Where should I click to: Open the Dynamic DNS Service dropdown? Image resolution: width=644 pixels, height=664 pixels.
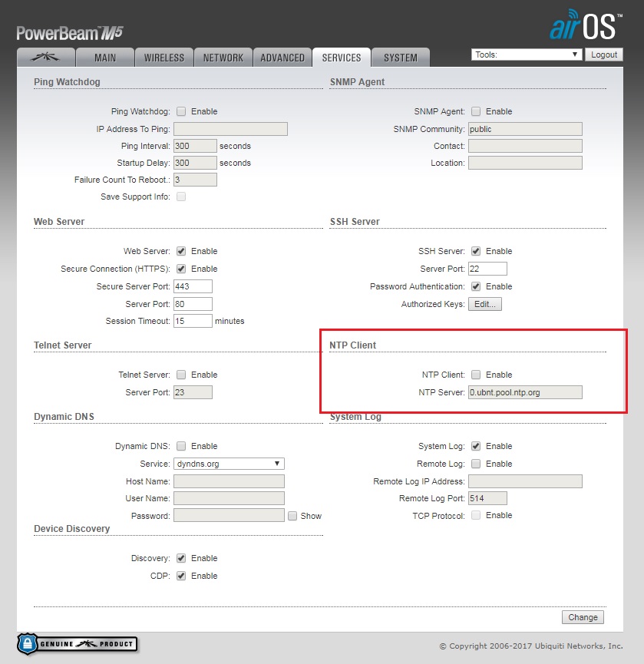pos(229,464)
